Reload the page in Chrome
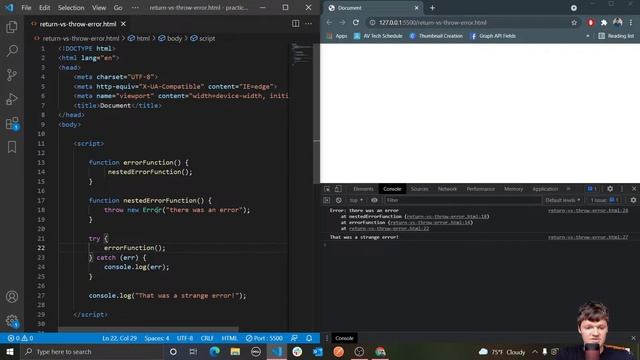640x360 pixels. pos(356,22)
